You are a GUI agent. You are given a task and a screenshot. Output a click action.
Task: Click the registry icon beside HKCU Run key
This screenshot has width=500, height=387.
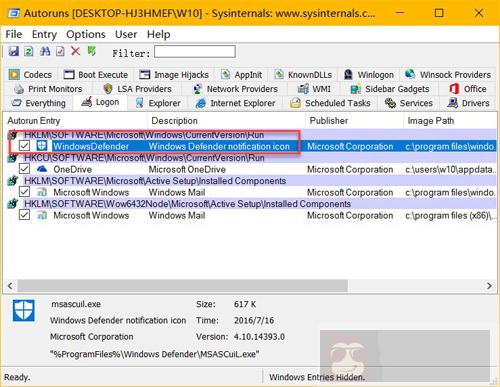pos(13,158)
